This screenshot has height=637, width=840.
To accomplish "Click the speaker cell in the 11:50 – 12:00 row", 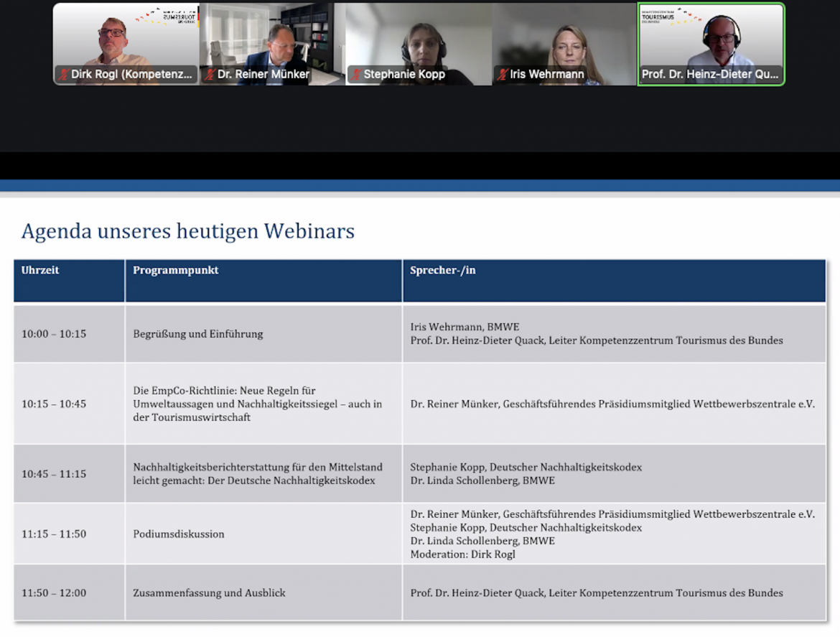I will pyautogui.click(x=615, y=593).
